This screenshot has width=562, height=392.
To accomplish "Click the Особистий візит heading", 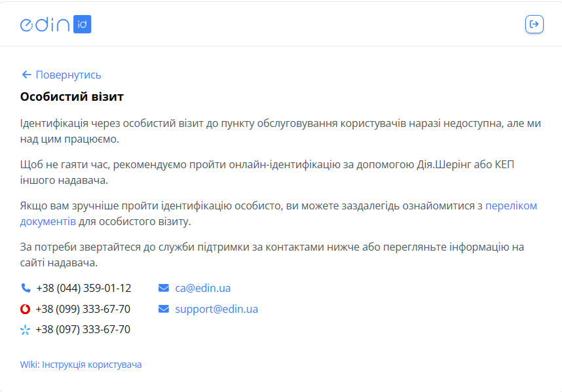I will click(71, 97).
